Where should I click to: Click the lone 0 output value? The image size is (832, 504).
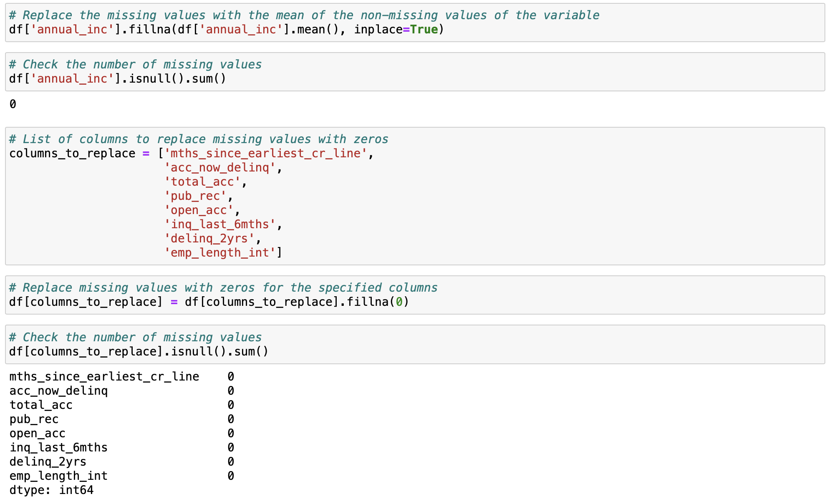pos(13,104)
